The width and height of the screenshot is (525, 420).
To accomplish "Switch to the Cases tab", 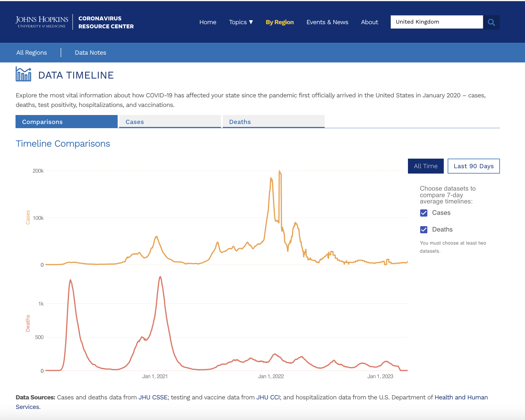I will click(170, 122).
